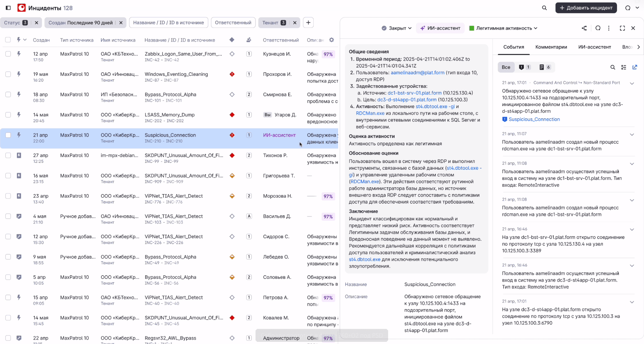Click the search icon in the events panel
This screenshot has width=644, height=344.
[x=612, y=67]
